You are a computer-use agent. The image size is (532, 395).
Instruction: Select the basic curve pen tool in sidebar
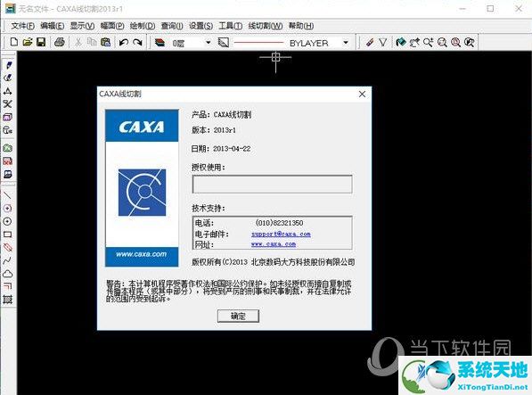tap(8, 64)
